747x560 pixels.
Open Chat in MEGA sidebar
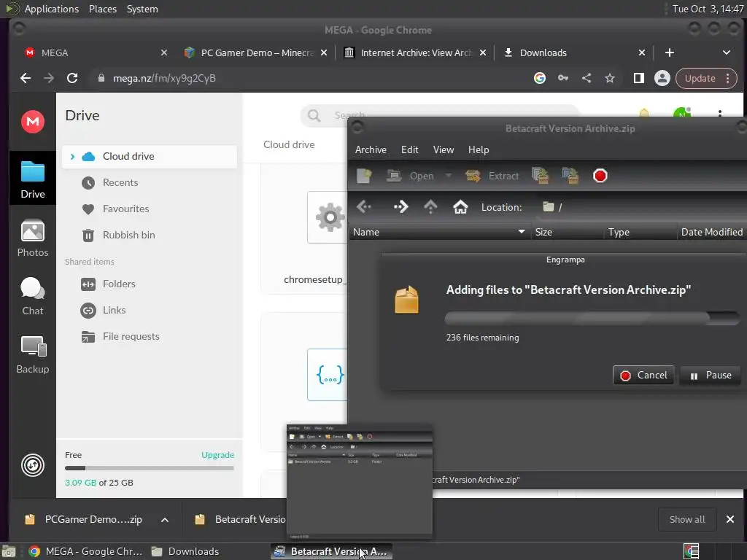pos(33,296)
